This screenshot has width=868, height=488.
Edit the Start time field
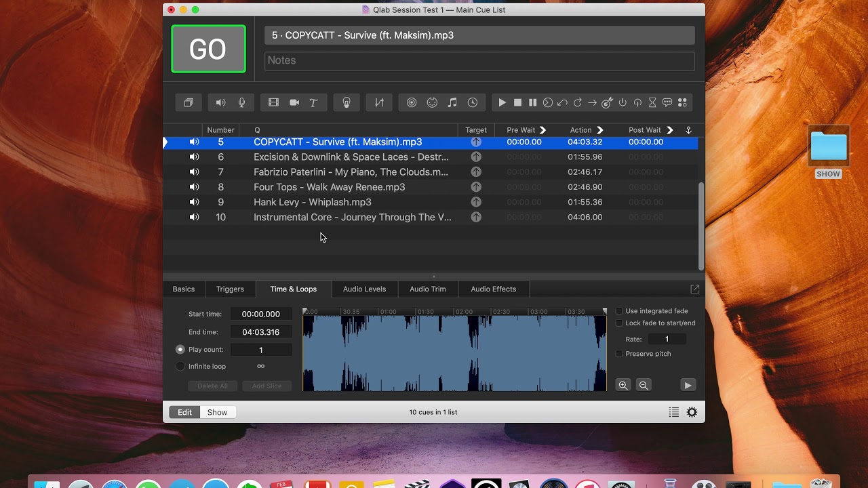click(261, 314)
